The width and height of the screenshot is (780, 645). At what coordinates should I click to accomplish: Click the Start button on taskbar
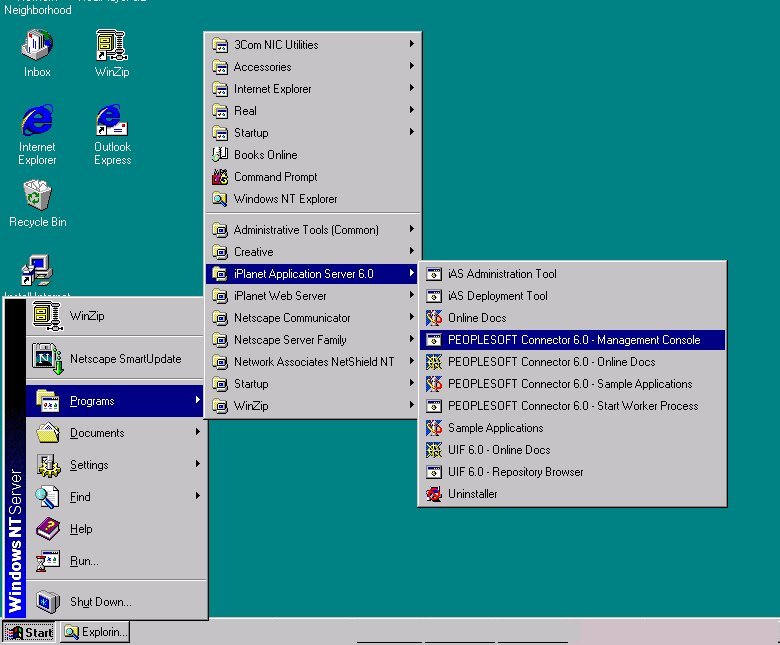[29, 632]
